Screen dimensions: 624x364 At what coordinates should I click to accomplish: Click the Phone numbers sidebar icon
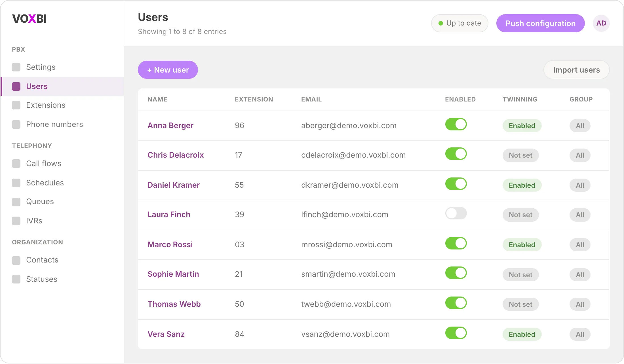tap(16, 124)
